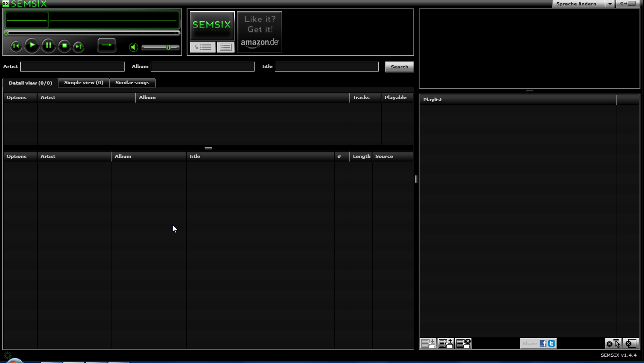This screenshot has height=363, width=644.
Task: Open the amazon.de Like it? Get it! banner
Action: pyautogui.click(x=259, y=31)
